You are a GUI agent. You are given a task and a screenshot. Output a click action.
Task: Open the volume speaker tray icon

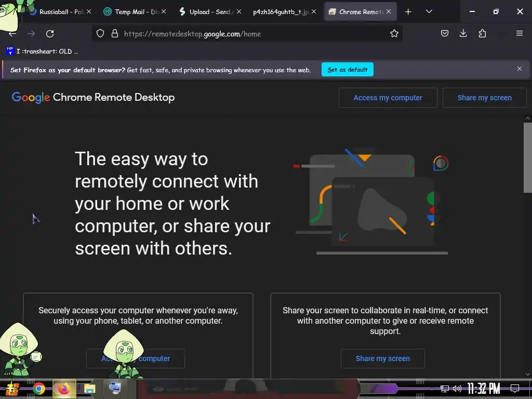(x=457, y=389)
